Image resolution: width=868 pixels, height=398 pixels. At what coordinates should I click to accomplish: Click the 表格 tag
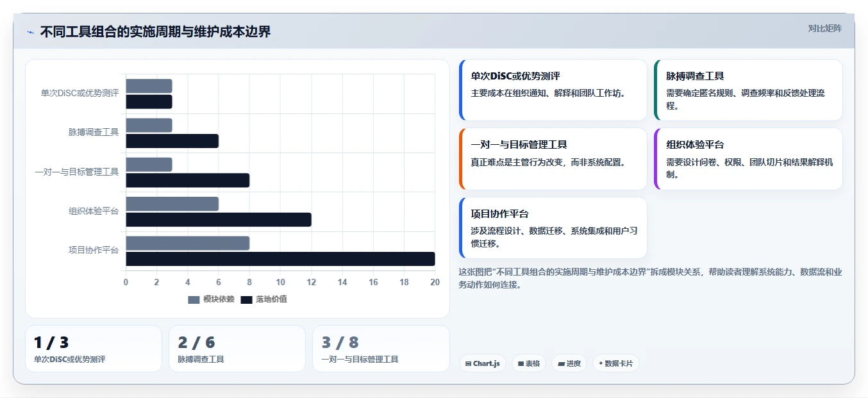coord(529,363)
